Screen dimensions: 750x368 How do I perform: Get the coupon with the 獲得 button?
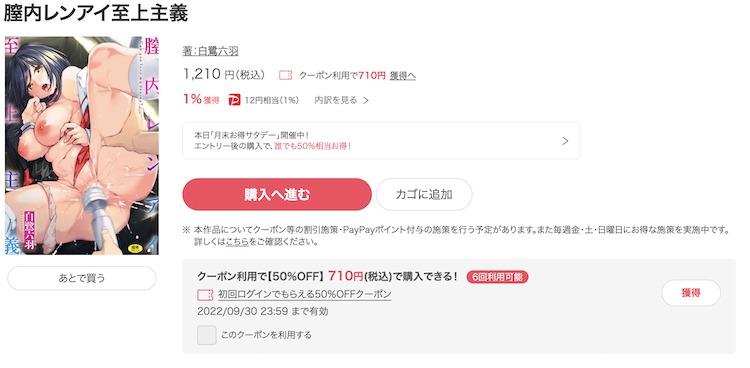click(691, 293)
